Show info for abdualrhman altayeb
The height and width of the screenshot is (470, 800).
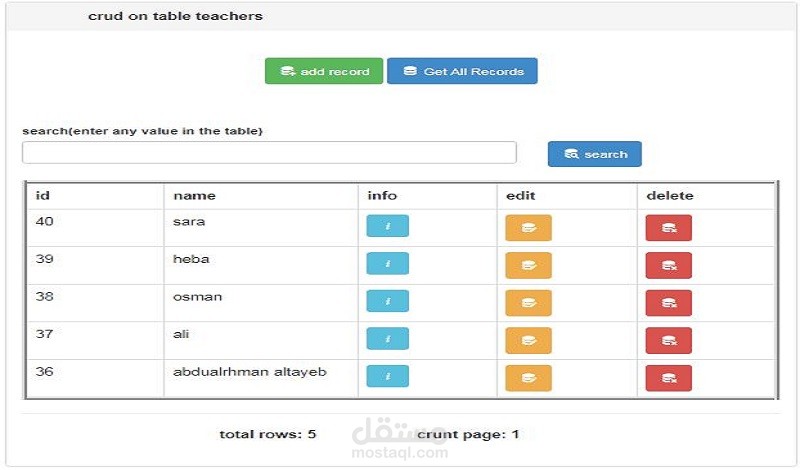pyautogui.click(x=387, y=376)
